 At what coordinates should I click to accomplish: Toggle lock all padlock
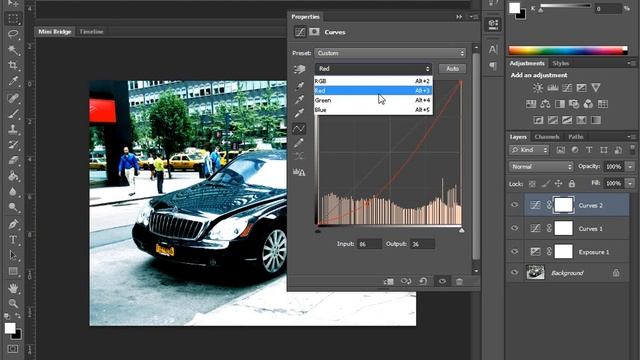(572, 184)
